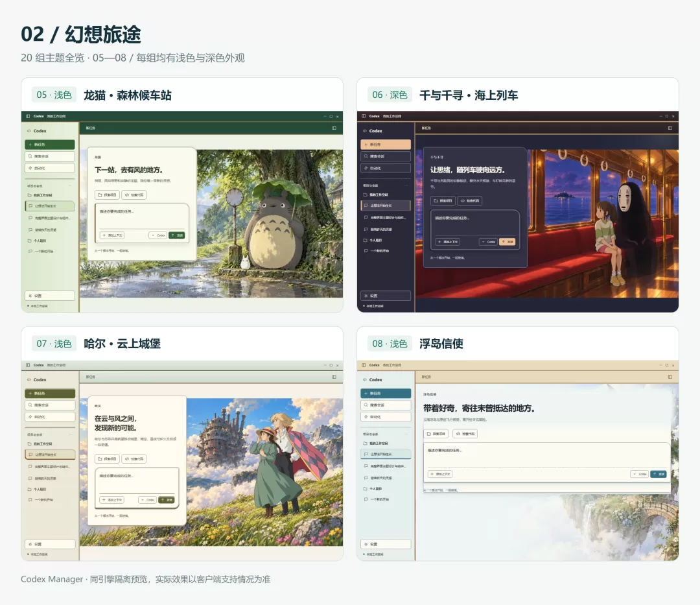
Task: Open 个人项目 folder in preview 06 sidebar
Action: [x=373, y=240]
